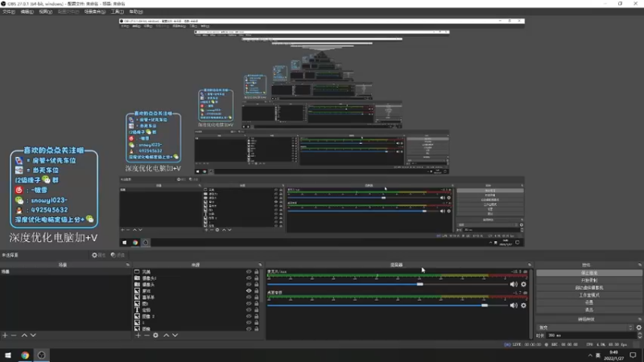Viewport: 644px width, 362px height.
Task: Lock the 摄像头1 source
Action: click(256, 278)
